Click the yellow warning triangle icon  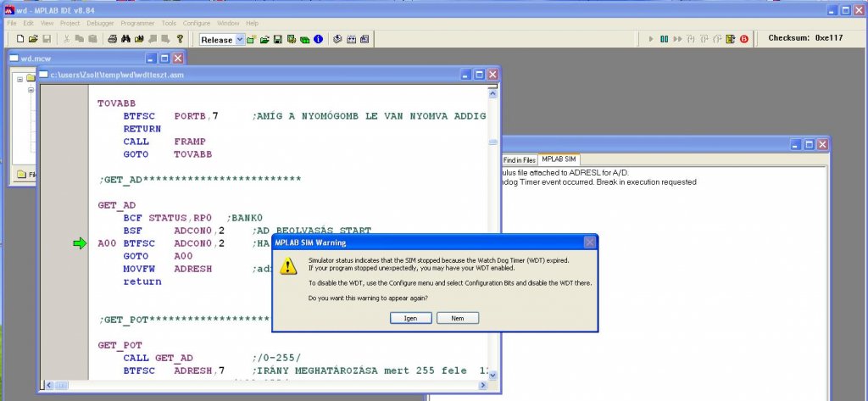[288, 265]
